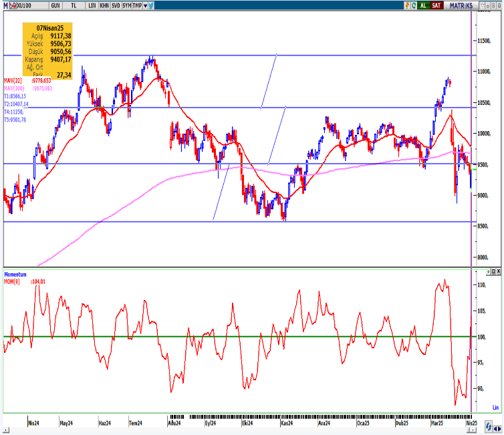The width and height of the screenshot is (504, 435).
Task: Click the Şub25 date axis marker
Action: (x=402, y=423)
